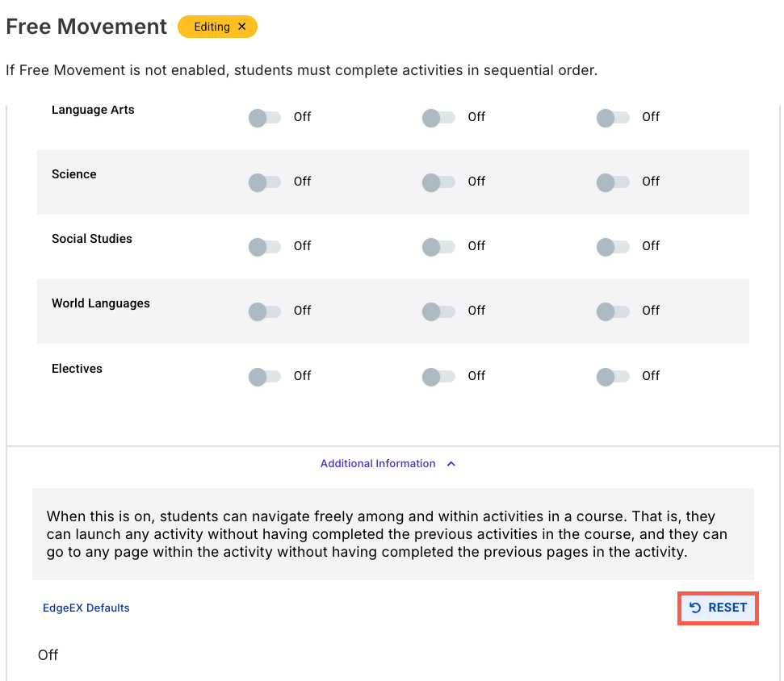
Task: Collapse Additional Information using the chevron icon
Action: tap(451, 464)
